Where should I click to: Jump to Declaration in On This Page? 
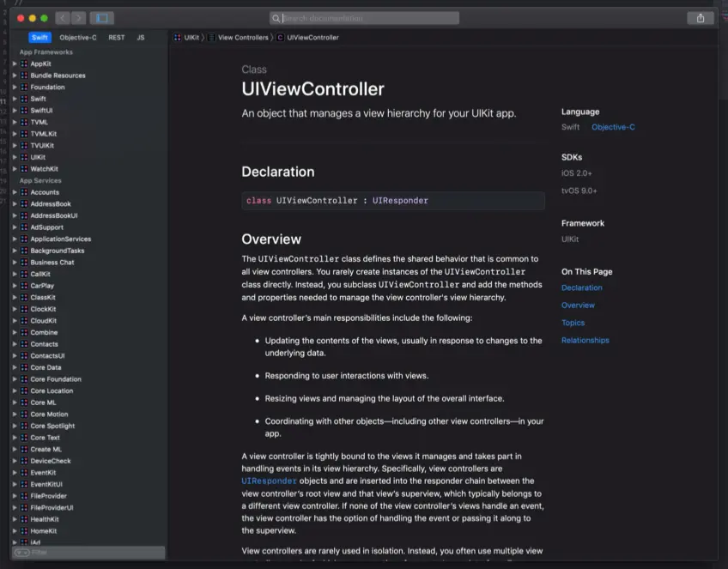(x=582, y=288)
